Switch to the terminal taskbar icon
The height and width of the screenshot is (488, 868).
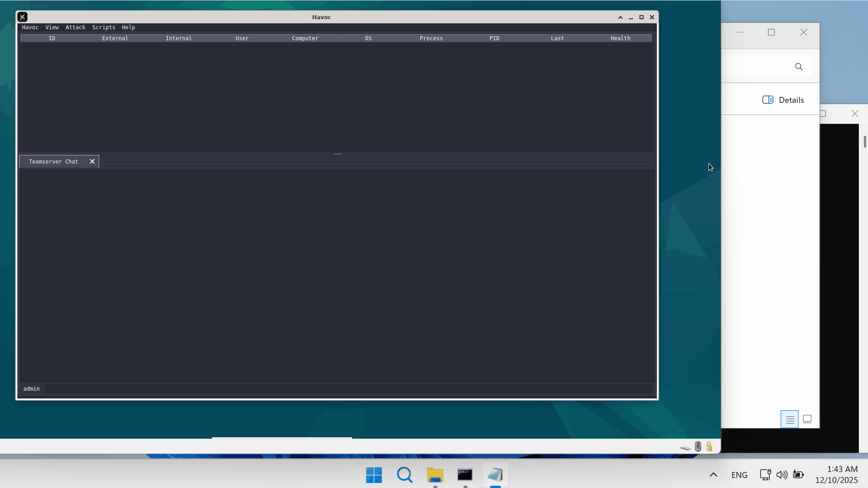(x=465, y=475)
